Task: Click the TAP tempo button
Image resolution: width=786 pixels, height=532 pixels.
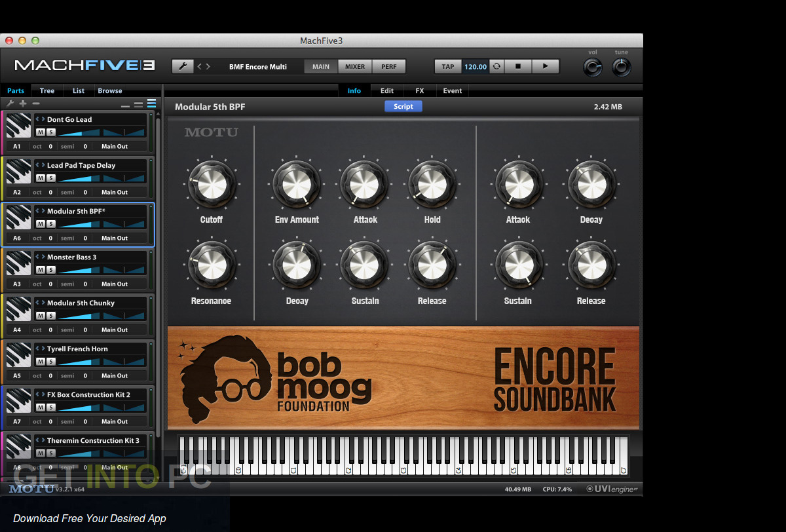Action: 448,66
